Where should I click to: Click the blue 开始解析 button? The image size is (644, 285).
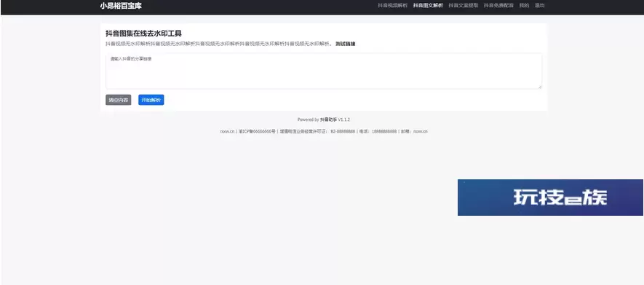pyautogui.click(x=151, y=100)
